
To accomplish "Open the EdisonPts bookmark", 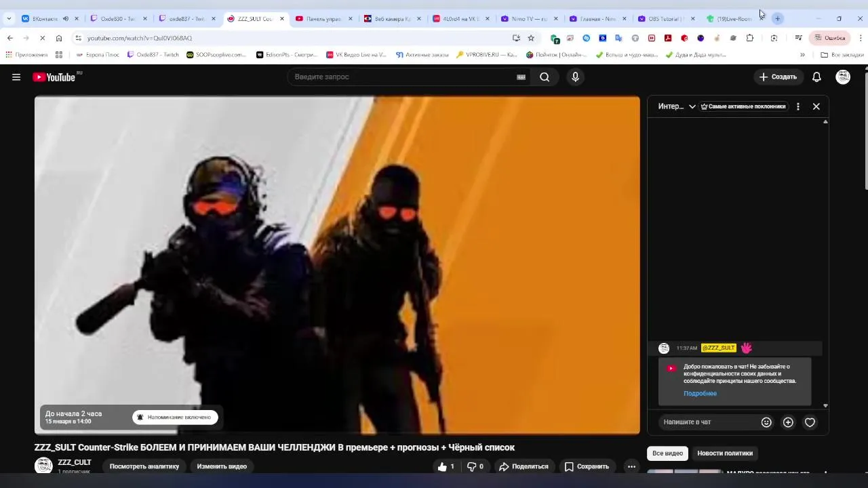I will (286, 55).
